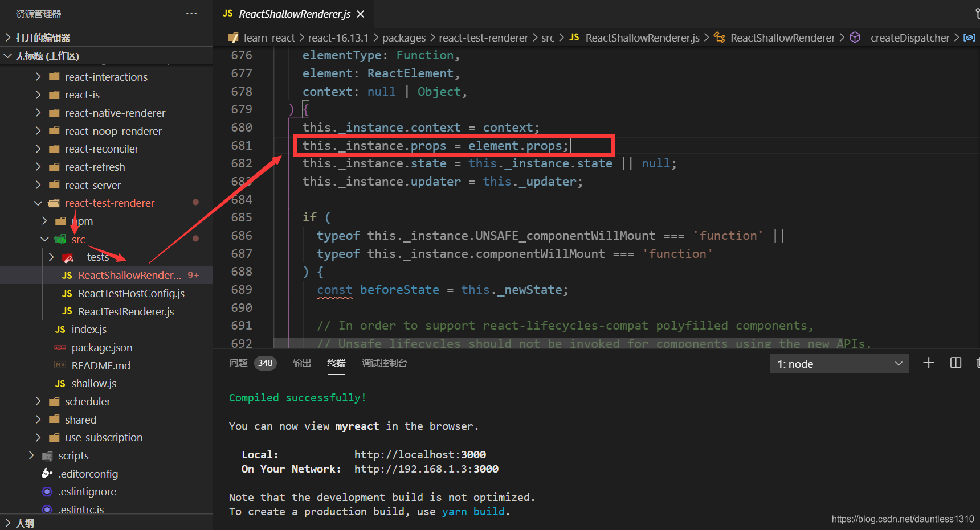This screenshot has height=530, width=980.
Task: Click the npm icon of package.json
Action: click(60, 347)
